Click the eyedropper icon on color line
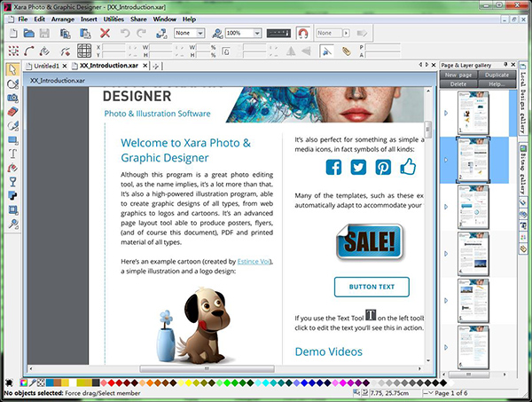The width and height of the screenshot is (532, 402). (33, 382)
